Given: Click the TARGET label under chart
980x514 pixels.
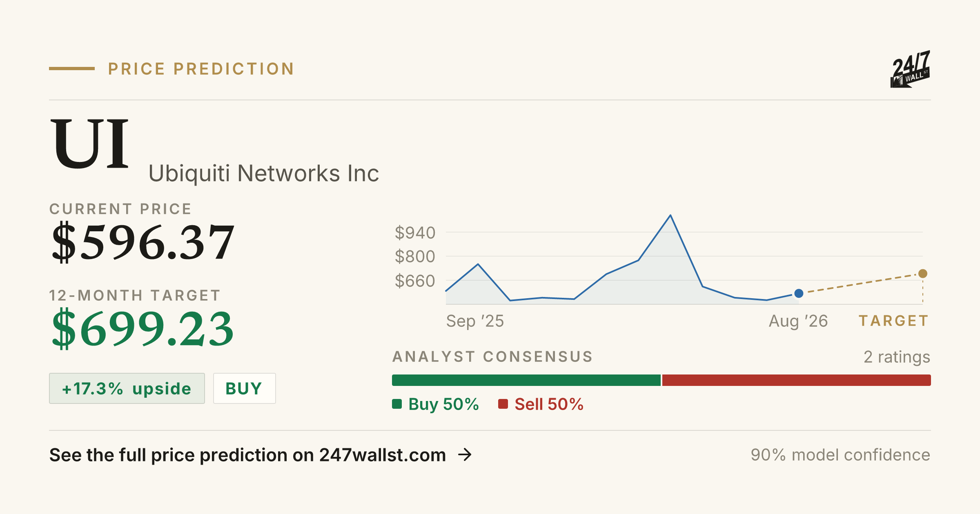Looking at the screenshot, I should (x=894, y=321).
